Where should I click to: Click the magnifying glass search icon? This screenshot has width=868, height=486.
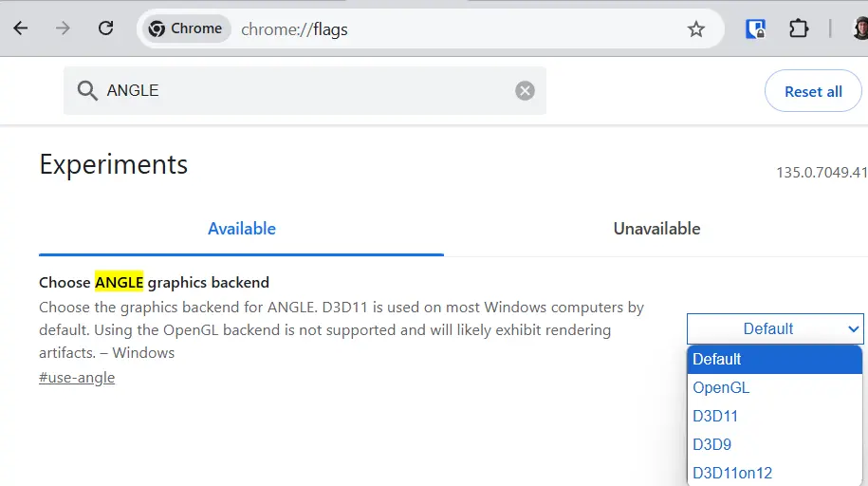point(87,91)
